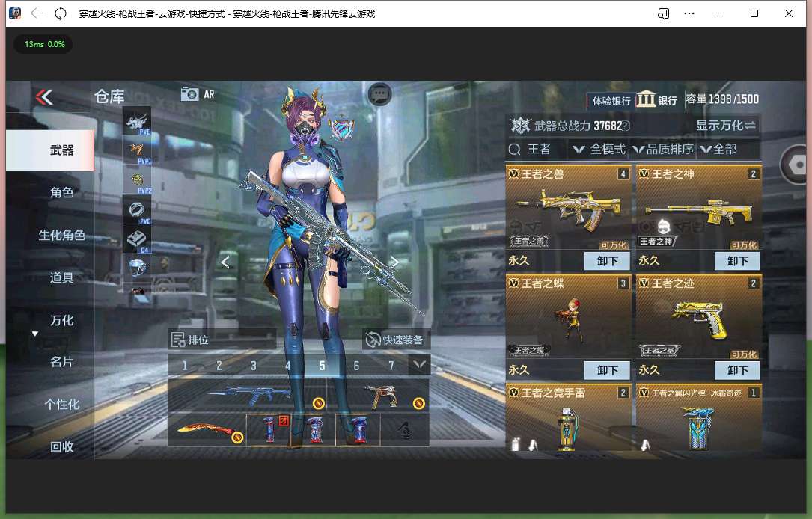This screenshot has width=812, height=519.
Task: Select the PVE ring accessory icon
Action: coord(137,210)
